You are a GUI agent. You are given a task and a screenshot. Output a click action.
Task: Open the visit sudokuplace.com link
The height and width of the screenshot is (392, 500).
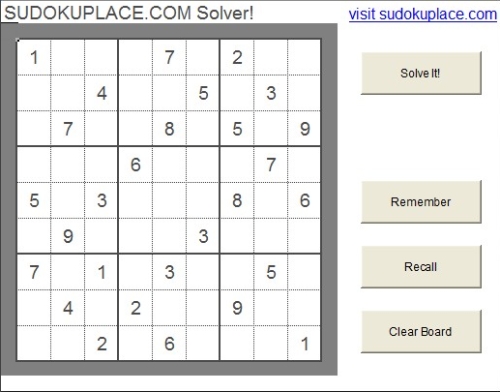click(x=423, y=14)
